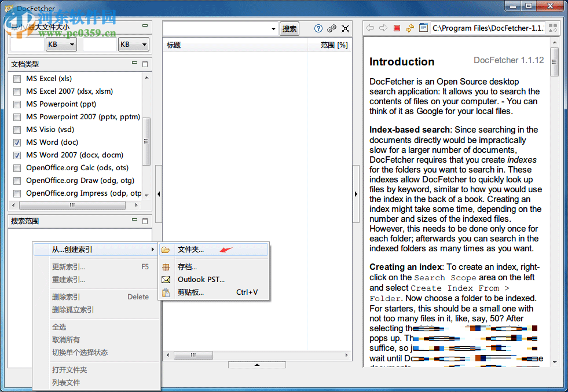
Task: Open maximum size KB unit dropdown
Action: click(x=134, y=44)
